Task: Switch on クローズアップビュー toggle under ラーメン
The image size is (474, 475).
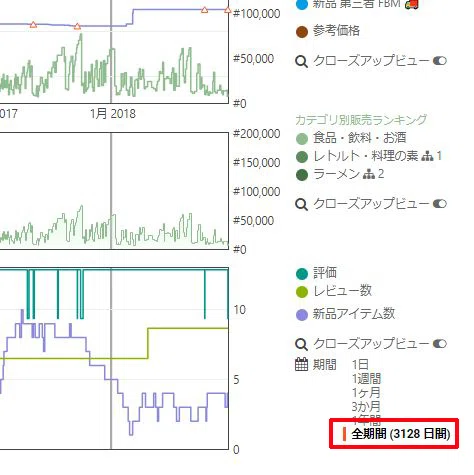Action: [440, 204]
